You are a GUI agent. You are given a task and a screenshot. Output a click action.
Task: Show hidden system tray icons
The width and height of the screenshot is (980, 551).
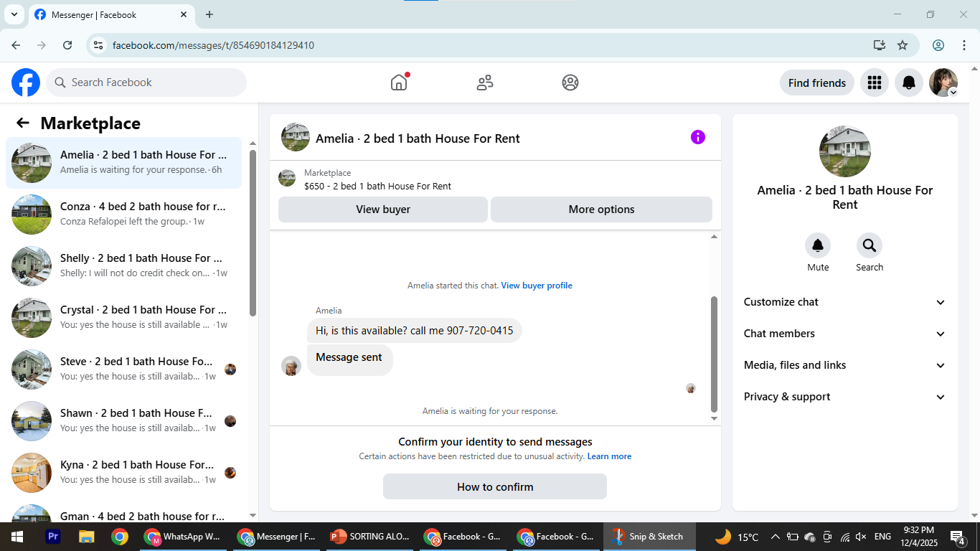775,537
